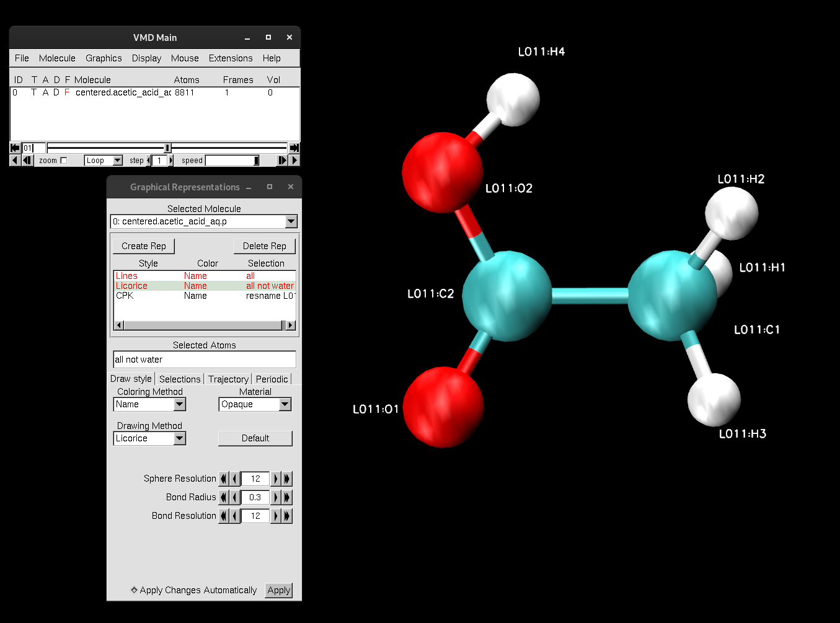Step back one frame
This screenshot has height=623, width=840.
[x=27, y=161]
